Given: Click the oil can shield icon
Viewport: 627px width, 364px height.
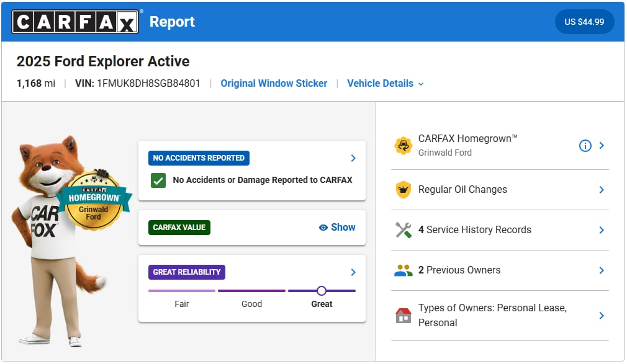Looking at the screenshot, I should point(403,190).
